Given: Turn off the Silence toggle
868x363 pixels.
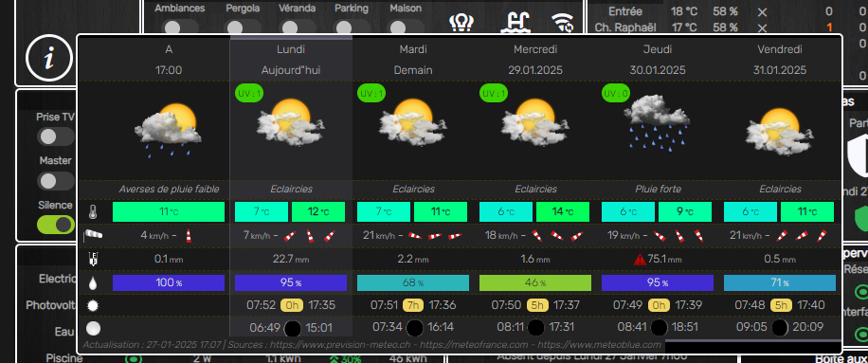Looking at the screenshot, I should (x=56, y=224).
